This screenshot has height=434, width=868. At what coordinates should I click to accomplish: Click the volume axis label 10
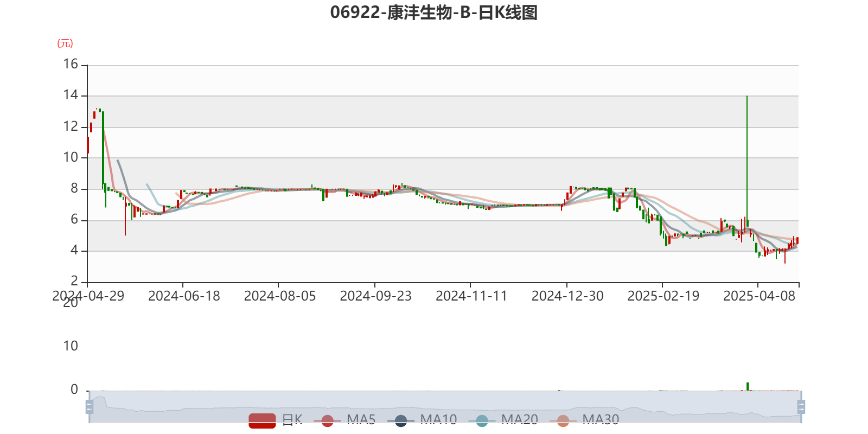(x=71, y=346)
